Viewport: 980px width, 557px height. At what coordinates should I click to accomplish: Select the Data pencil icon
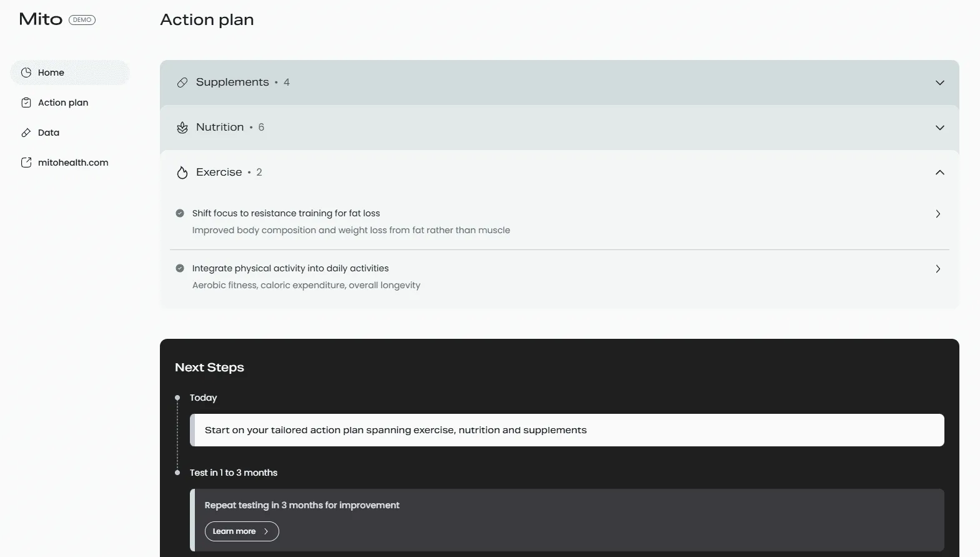click(x=26, y=132)
